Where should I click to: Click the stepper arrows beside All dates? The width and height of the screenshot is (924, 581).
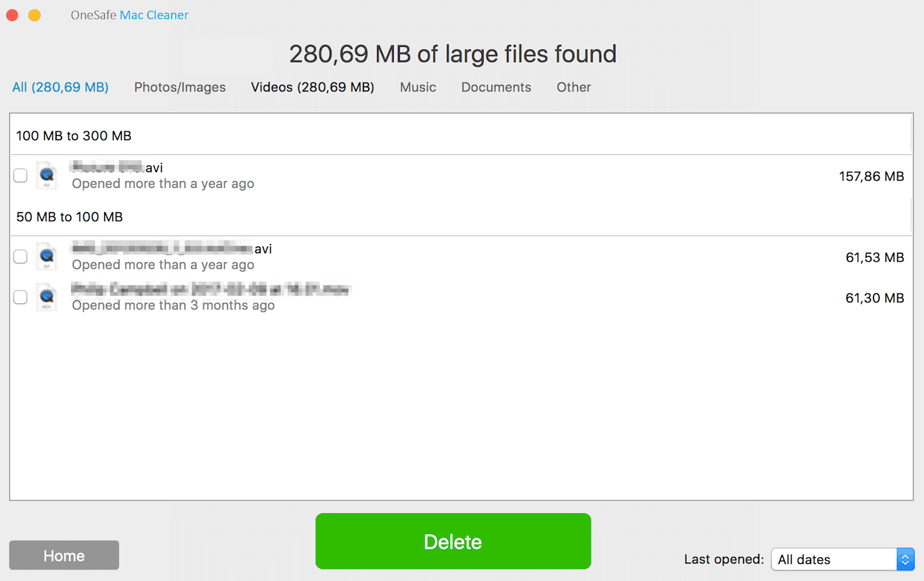(906, 559)
